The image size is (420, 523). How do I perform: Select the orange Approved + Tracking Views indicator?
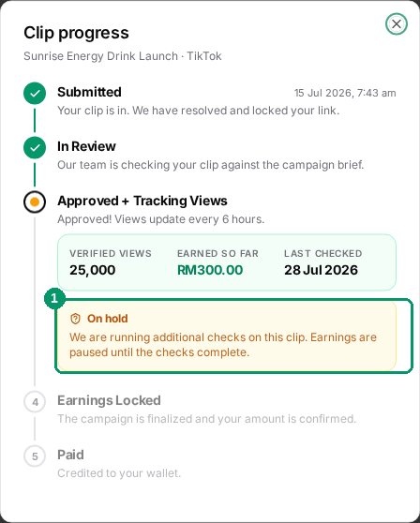coord(35,202)
